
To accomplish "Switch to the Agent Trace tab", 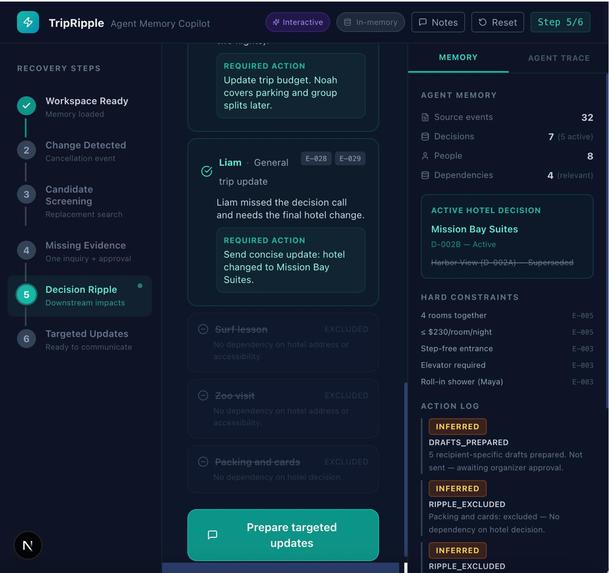I will [559, 58].
